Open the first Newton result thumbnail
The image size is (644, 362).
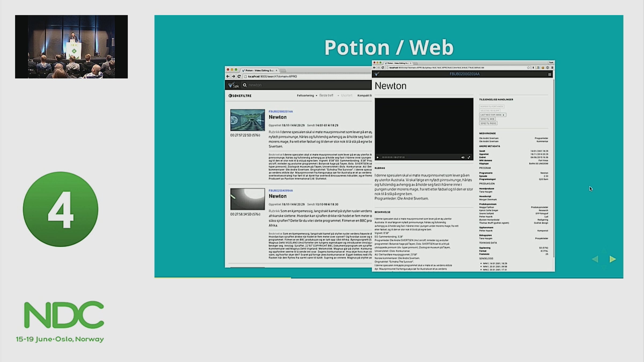247,120
